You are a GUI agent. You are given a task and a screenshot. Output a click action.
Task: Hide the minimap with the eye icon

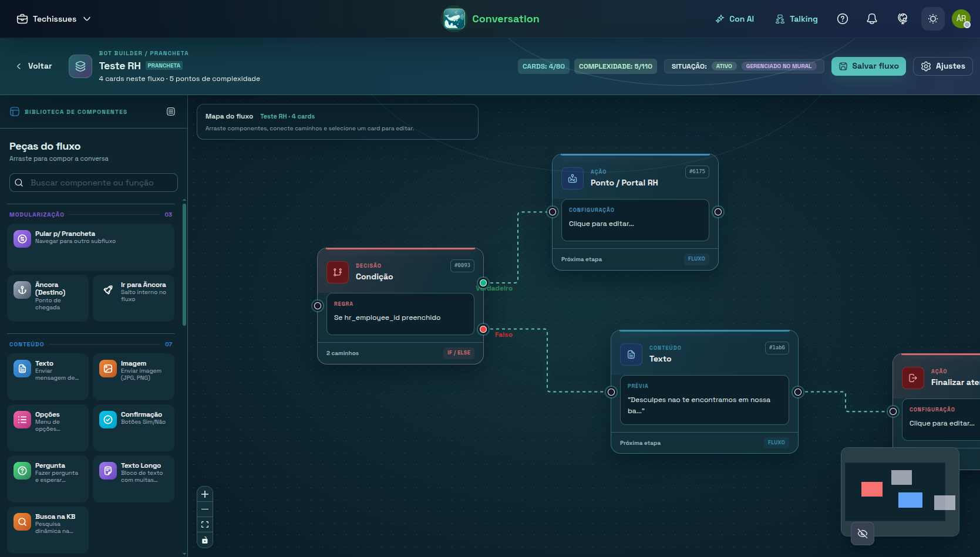click(x=863, y=534)
